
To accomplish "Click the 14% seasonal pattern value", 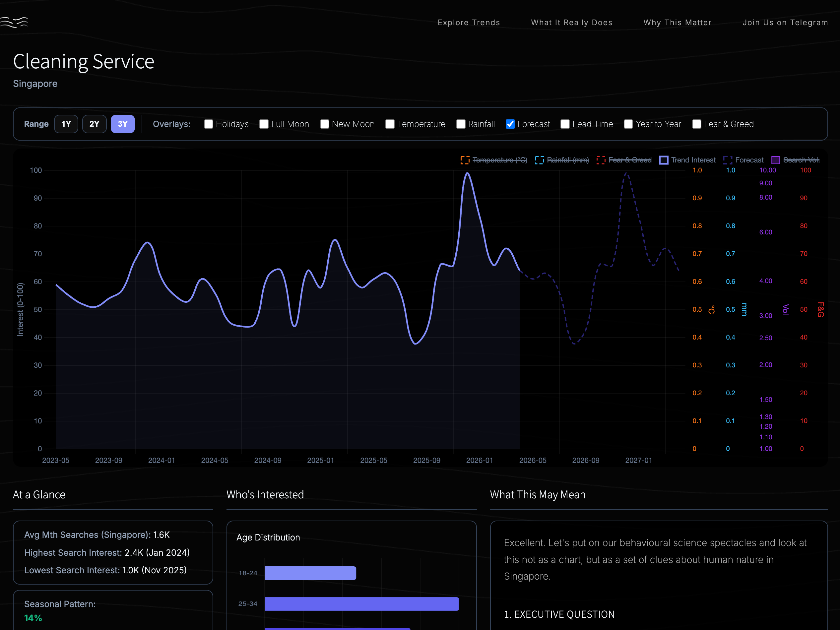I will [32, 618].
